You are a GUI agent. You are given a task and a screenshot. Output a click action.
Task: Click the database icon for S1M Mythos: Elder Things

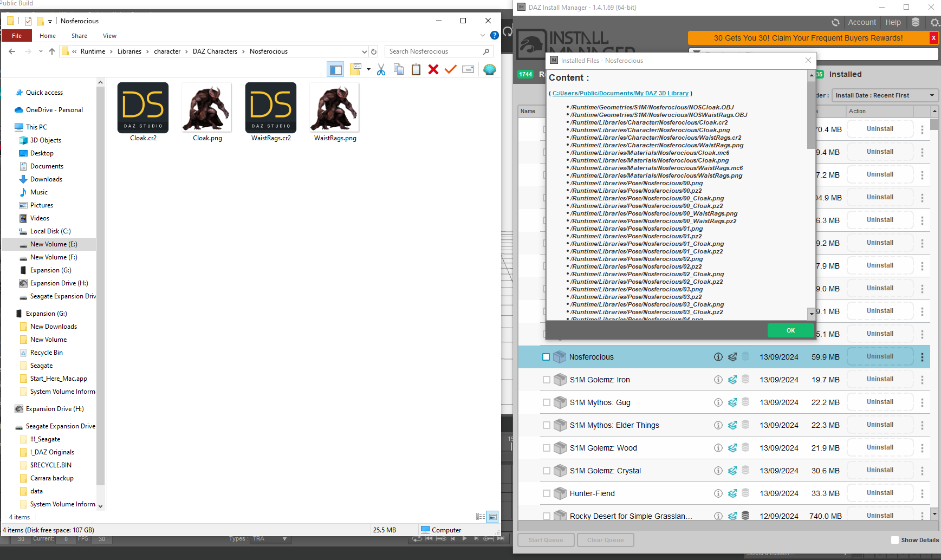point(745,425)
